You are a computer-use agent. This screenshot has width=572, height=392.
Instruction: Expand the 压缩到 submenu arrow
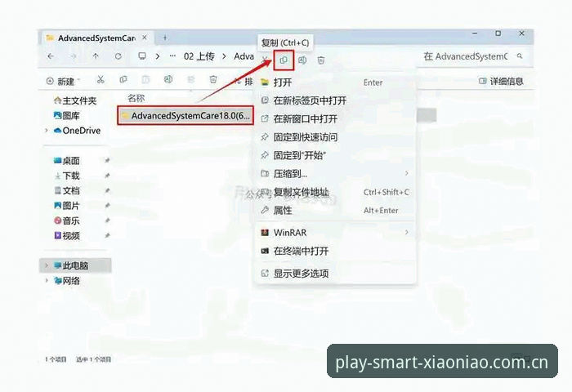[x=407, y=173]
